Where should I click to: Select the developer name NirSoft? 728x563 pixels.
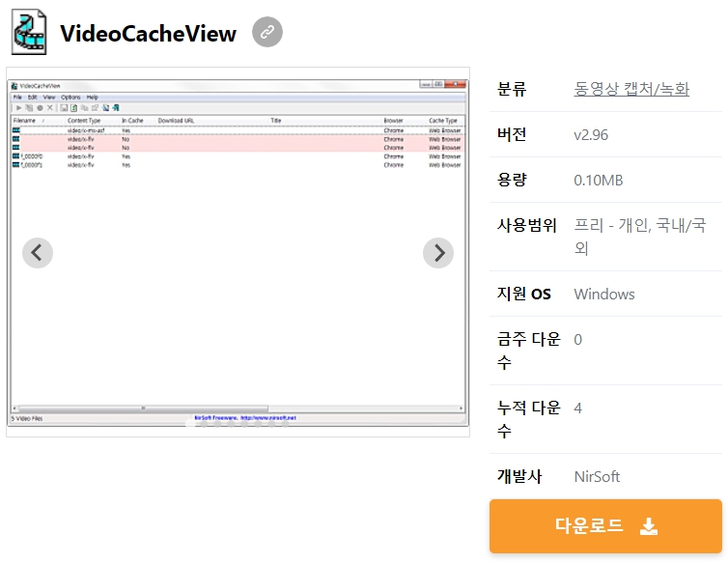(597, 477)
